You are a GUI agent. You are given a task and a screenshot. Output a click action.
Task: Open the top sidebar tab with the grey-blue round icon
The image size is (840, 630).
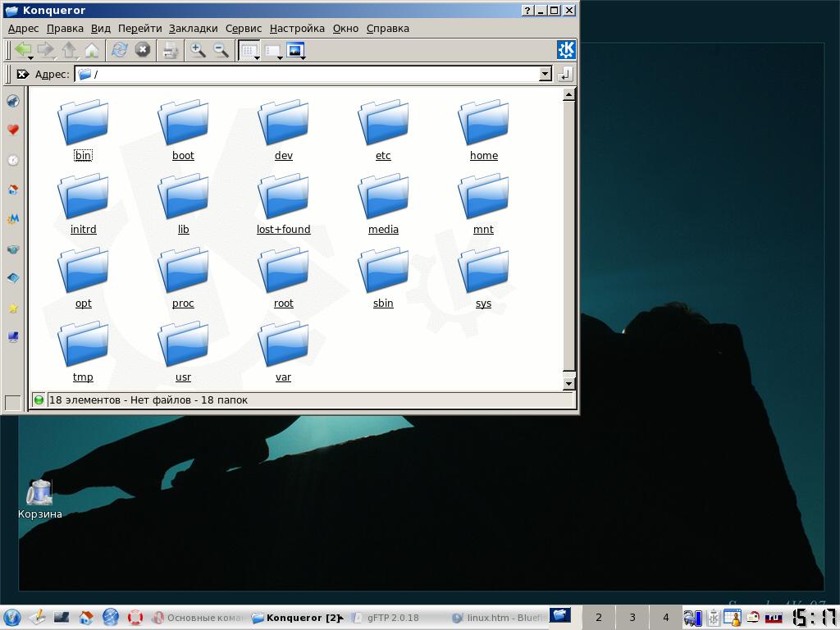pyautogui.click(x=13, y=101)
